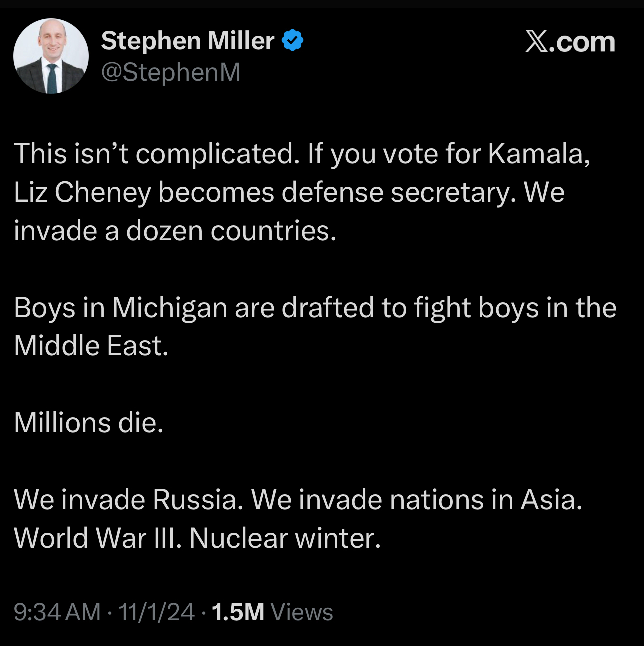Screen dimensions: 644x646
Task: Click the name Liz Cheney in the post
Action: click(82, 192)
